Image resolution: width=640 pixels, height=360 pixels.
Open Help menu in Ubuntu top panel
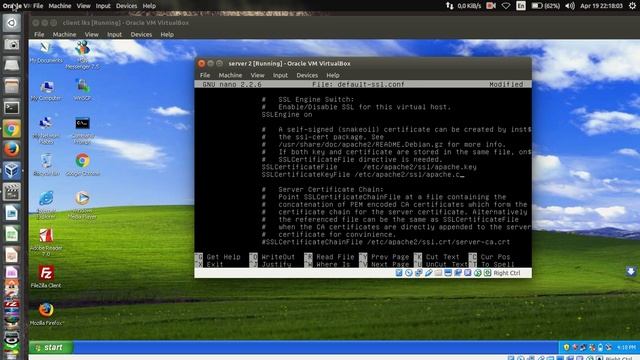coord(149,6)
